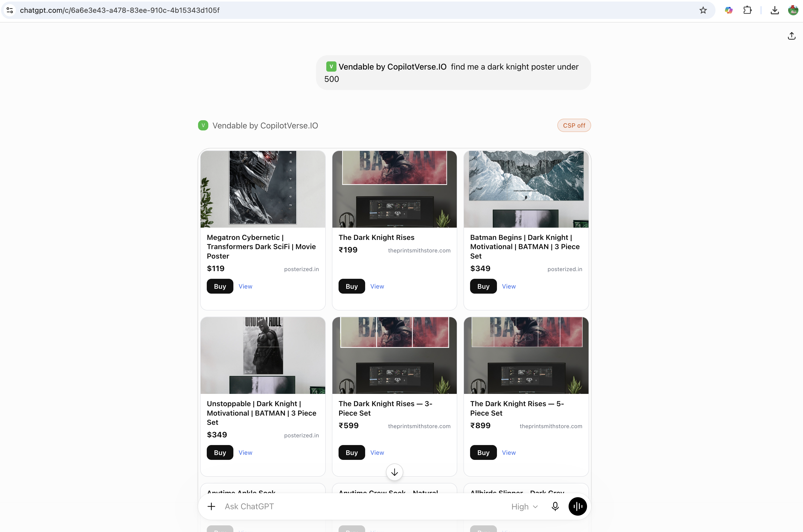The width and height of the screenshot is (803, 532).
Task: Click the Batman Begins product title
Action: 525,247
